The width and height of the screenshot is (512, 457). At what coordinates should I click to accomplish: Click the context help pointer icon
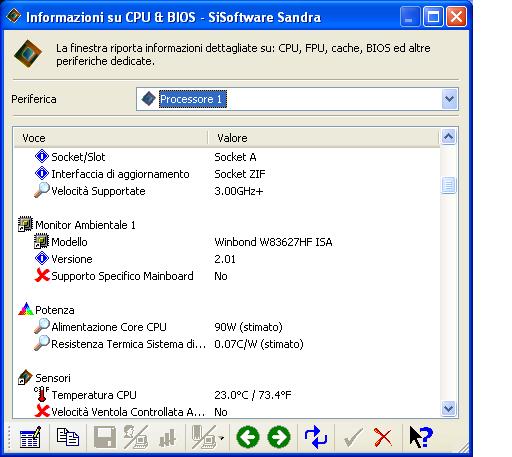(x=421, y=437)
